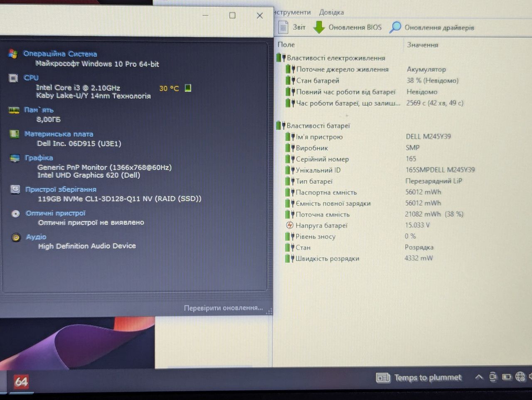Open the Довідка menu in AIDA64
The width and height of the screenshot is (532, 400).
[331, 12]
